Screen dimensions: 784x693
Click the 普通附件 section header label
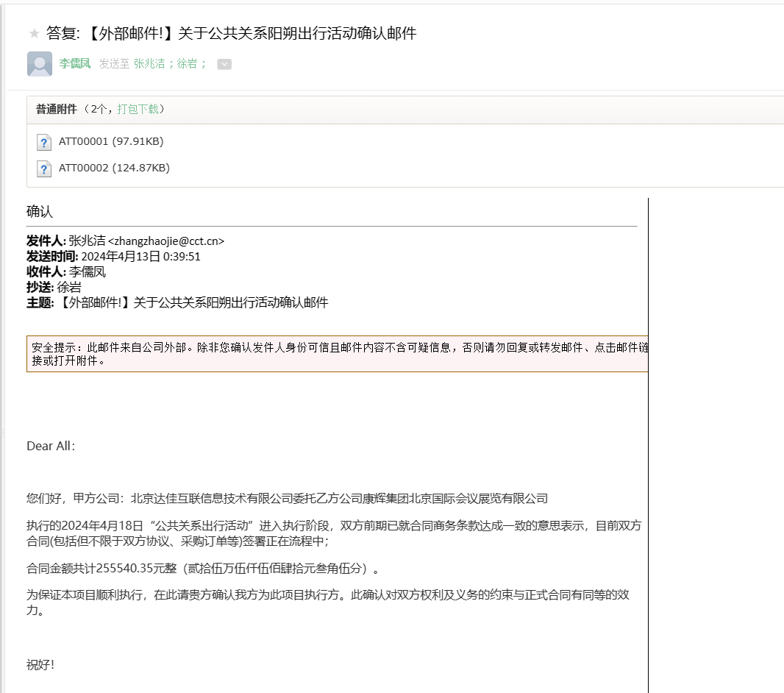pyautogui.click(x=57, y=109)
